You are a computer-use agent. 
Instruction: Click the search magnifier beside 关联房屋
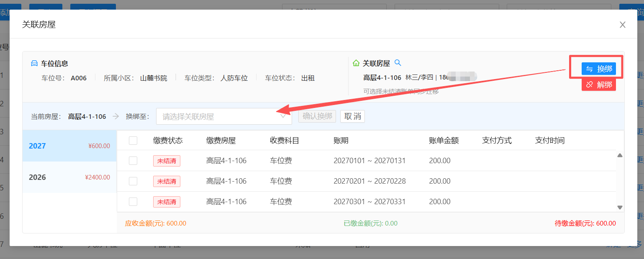coord(398,63)
